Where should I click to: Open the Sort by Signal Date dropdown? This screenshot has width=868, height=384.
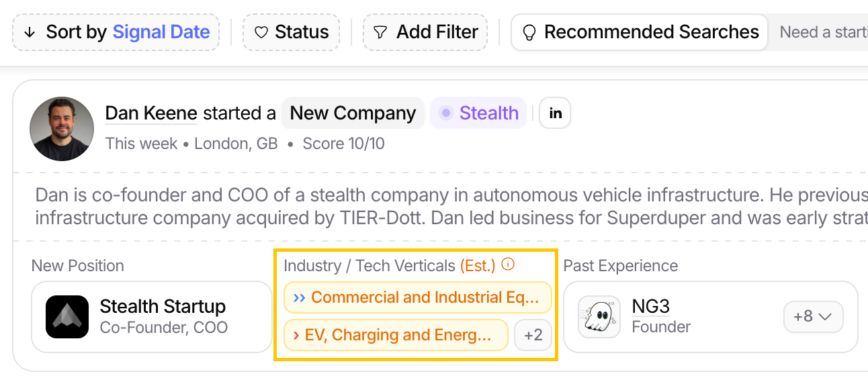pos(116,32)
